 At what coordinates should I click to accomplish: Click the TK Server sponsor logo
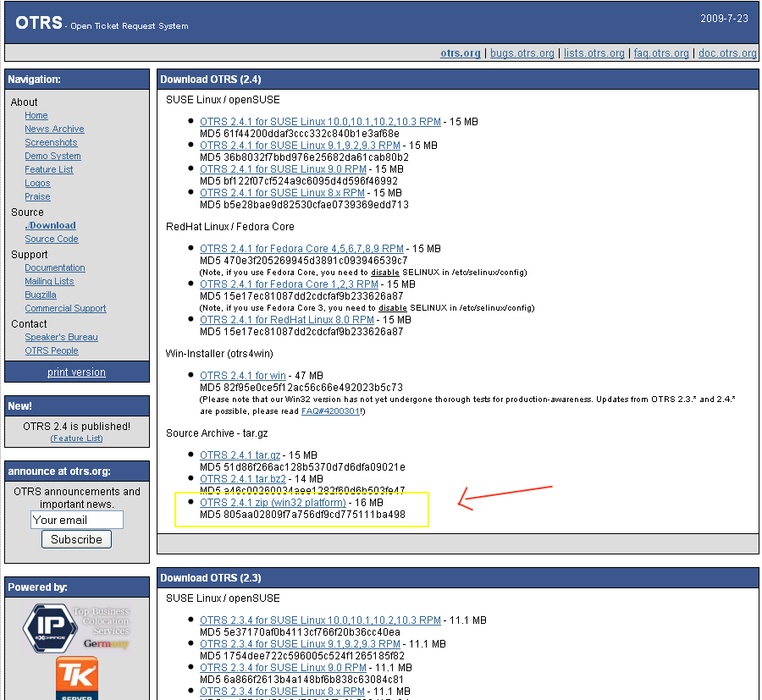tap(77, 678)
